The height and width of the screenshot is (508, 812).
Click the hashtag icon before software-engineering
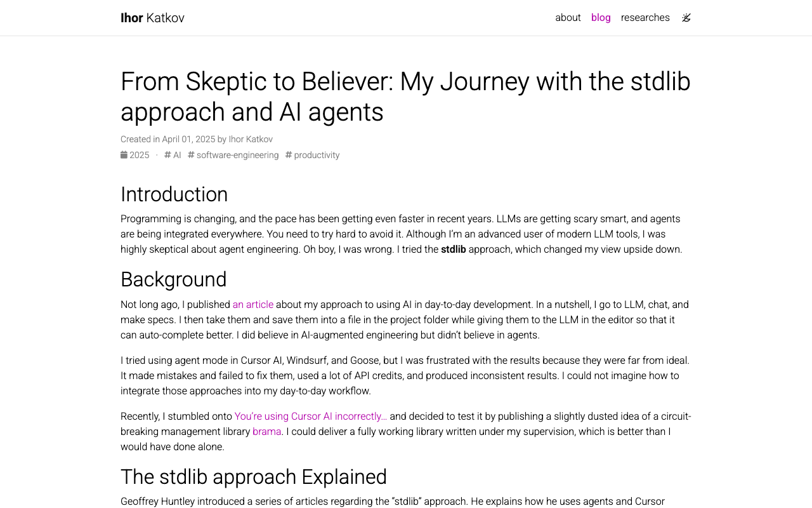pos(190,154)
